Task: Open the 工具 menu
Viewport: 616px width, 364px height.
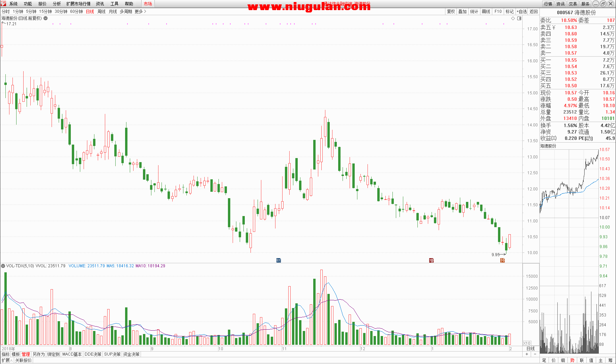Action: point(115,4)
